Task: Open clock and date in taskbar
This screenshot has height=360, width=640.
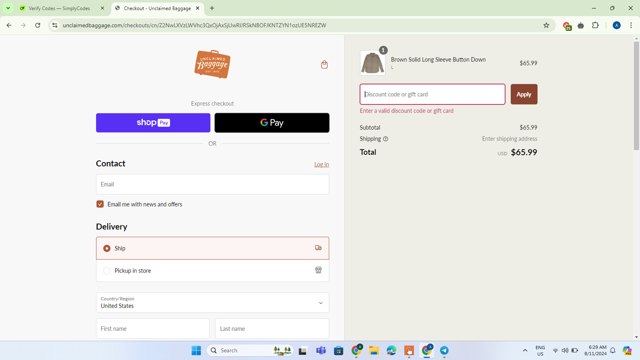Action: click(x=595, y=350)
